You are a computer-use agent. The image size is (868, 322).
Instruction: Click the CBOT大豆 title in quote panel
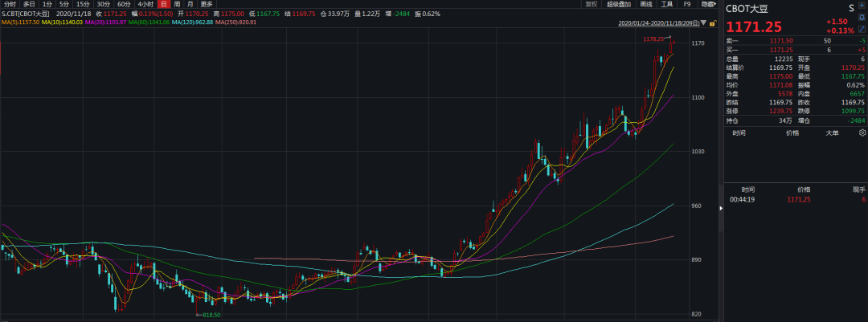point(747,9)
